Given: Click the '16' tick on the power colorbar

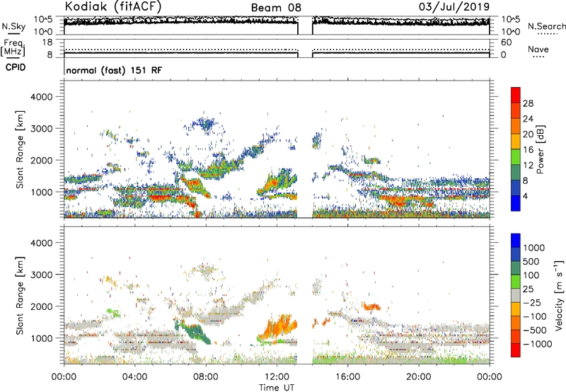Looking at the screenshot, I should pyautogui.click(x=528, y=150).
